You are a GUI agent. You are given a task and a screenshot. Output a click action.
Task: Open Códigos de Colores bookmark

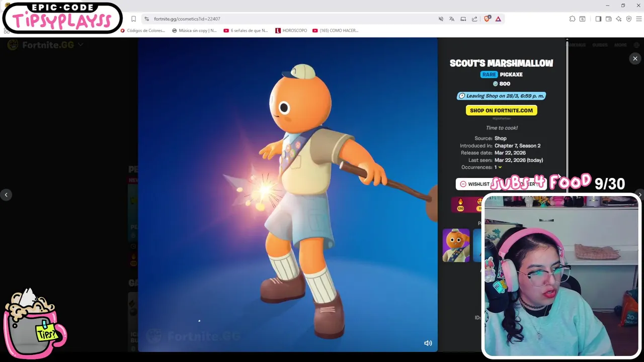[142, 31]
